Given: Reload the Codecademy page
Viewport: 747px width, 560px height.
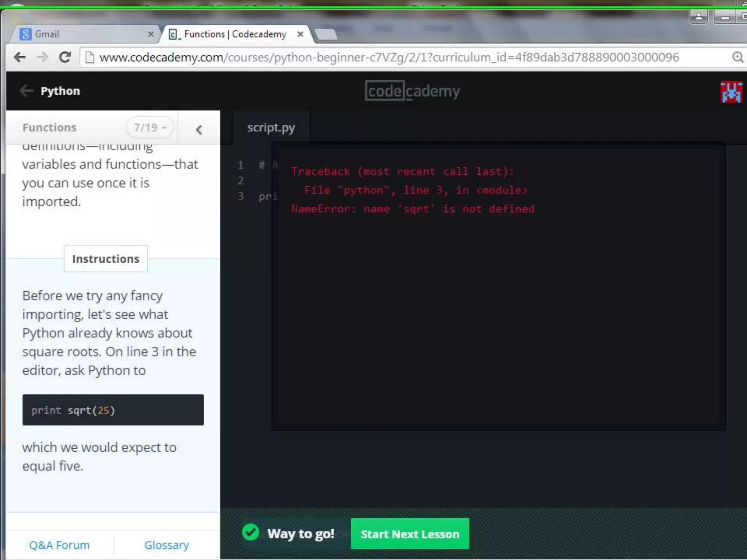Looking at the screenshot, I should [65, 57].
